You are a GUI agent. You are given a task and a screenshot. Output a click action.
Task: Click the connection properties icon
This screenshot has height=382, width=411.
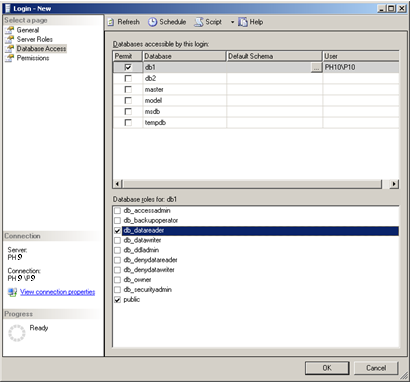coord(12,292)
